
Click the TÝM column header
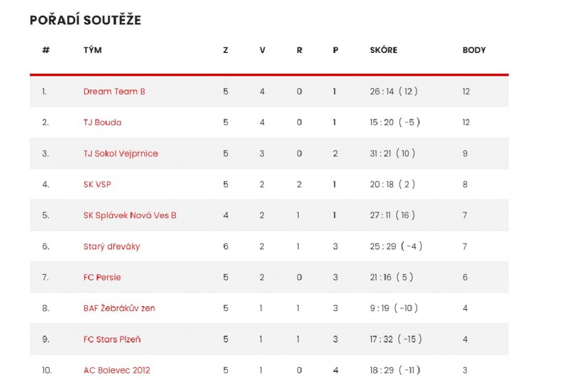[x=93, y=50]
